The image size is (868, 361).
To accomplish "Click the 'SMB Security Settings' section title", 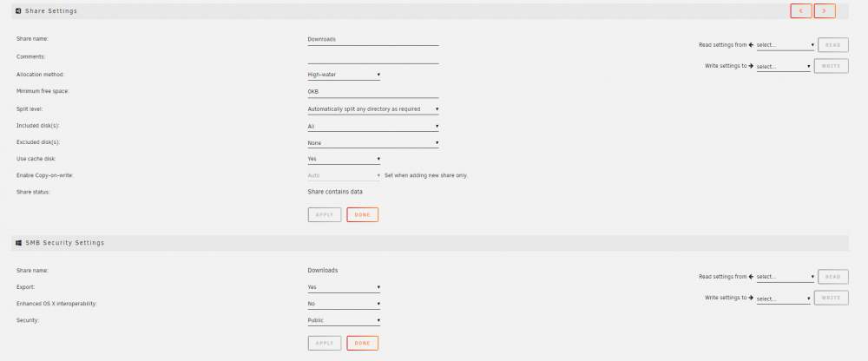I will [x=65, y=242].
